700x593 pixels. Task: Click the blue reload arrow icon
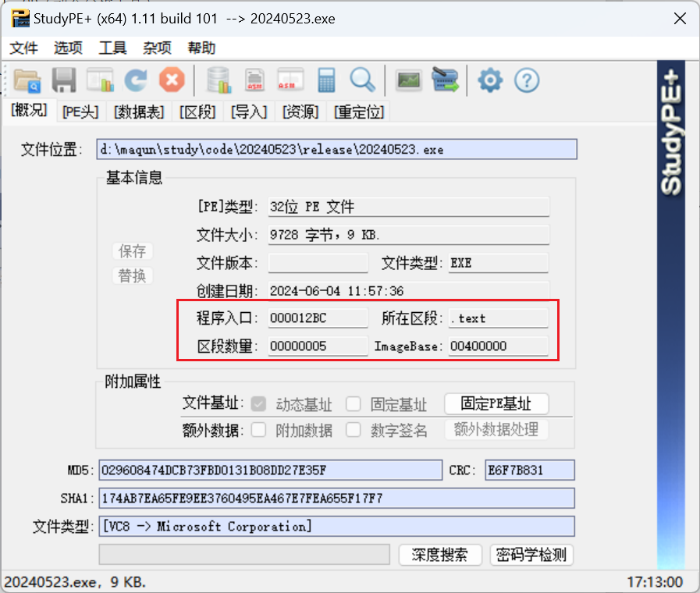[136, 81]
